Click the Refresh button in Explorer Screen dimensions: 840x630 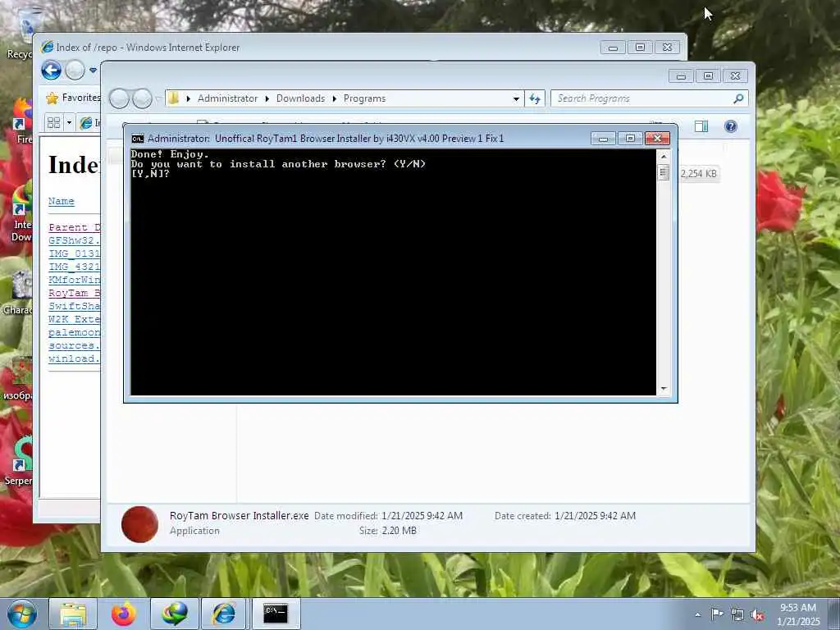click(x=535, y=98)
